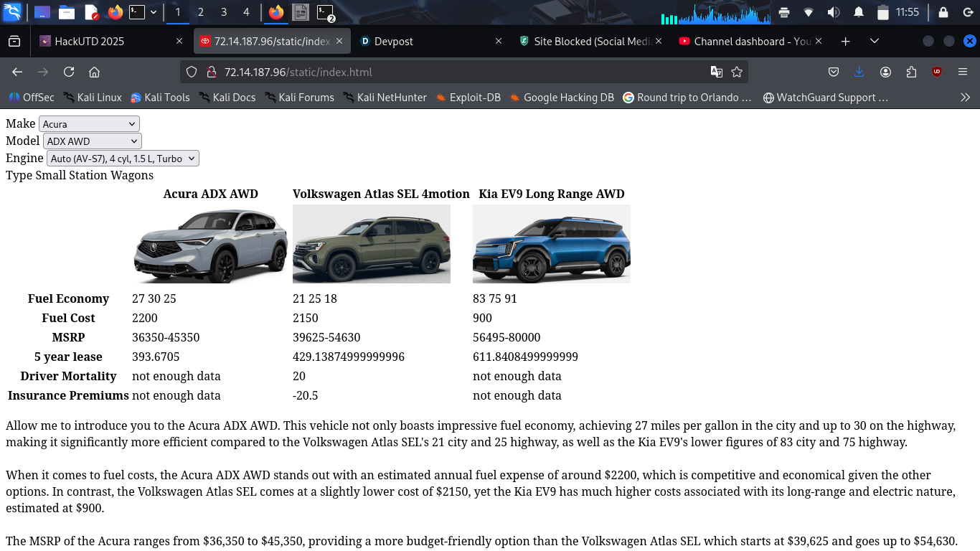Open the Wi-Fi network tray icon
This screenshot has width=980, height=551.
tap(809, 12)
